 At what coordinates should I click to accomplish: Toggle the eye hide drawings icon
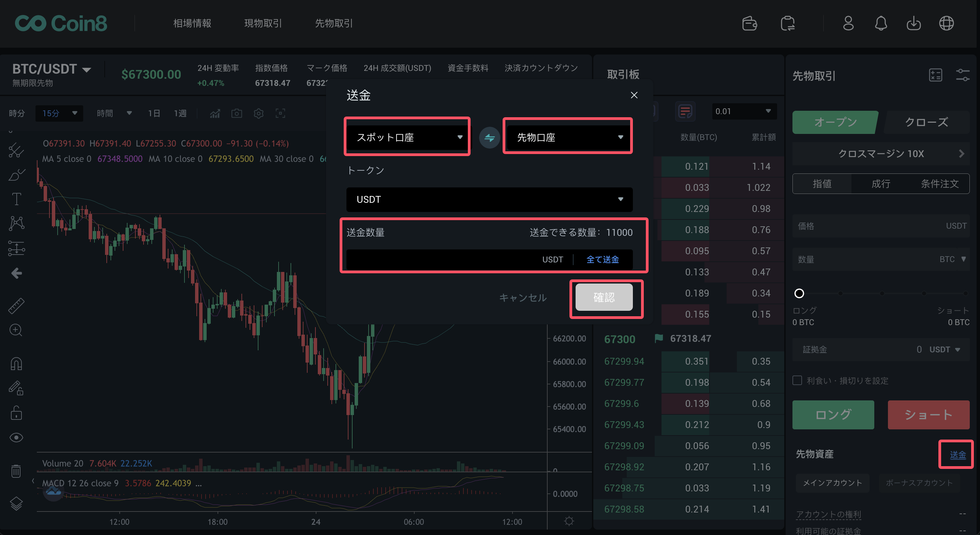(x=16, y=438)
